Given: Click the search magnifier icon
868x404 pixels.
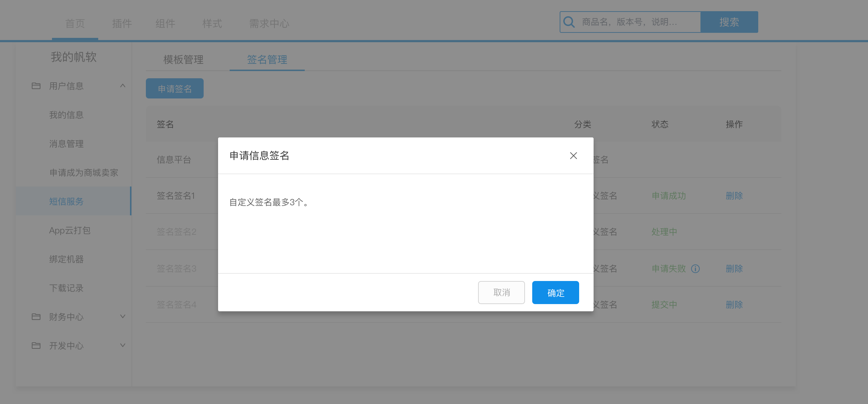Looking at the screenshot, I should pos(569,22).
